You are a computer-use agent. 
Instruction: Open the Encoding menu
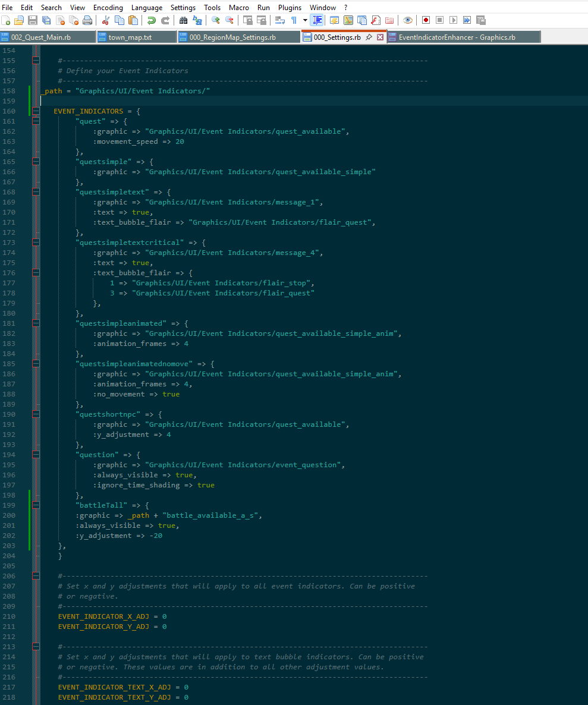(108, 7)
